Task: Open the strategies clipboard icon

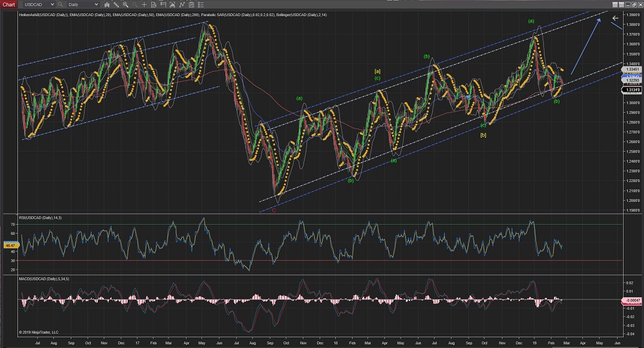Action: (x=191, y=5)
